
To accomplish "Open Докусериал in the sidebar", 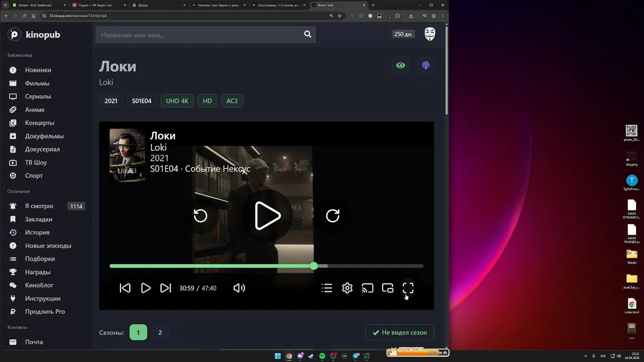I will point(42,149).
